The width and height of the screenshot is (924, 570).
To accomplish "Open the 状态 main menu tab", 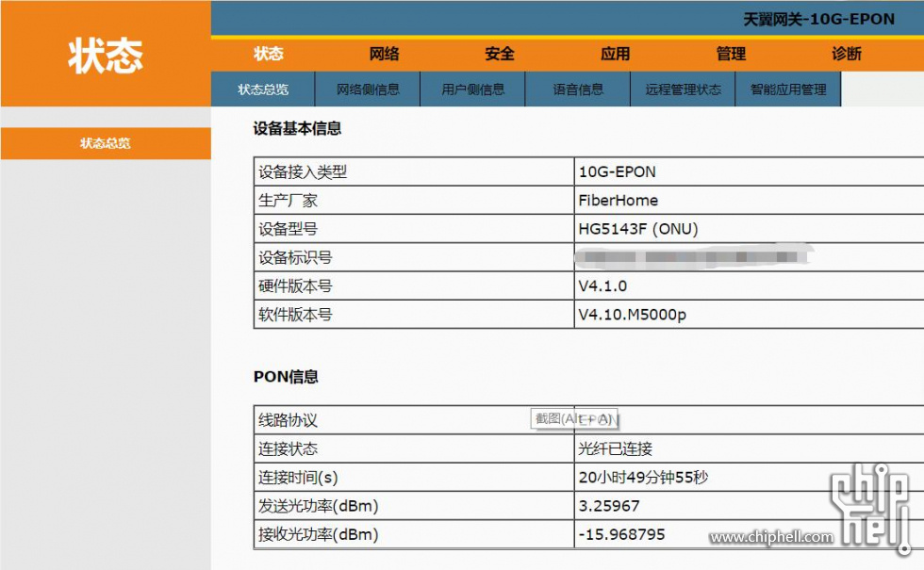I will tap(268, 55).
